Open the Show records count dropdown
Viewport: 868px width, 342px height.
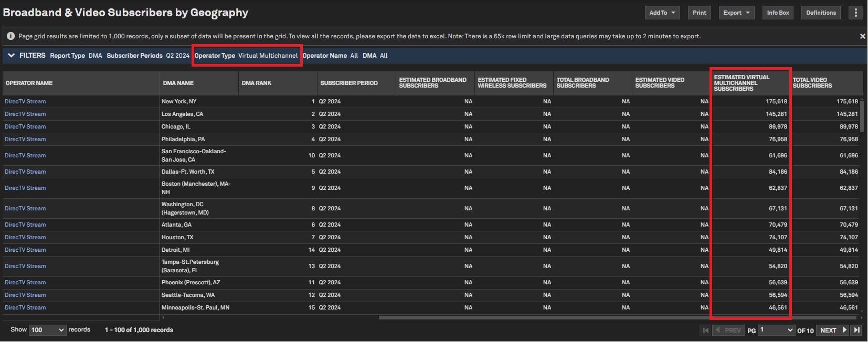click(x=47, y=330)
